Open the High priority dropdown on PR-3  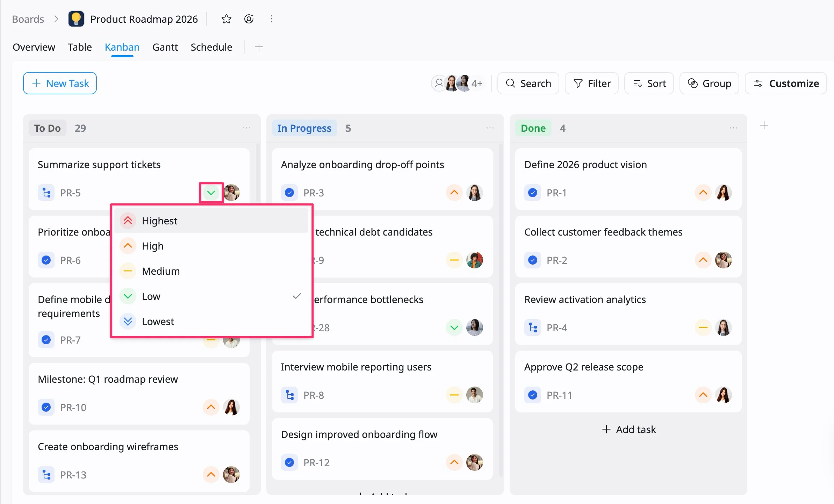tap(454, 193)
